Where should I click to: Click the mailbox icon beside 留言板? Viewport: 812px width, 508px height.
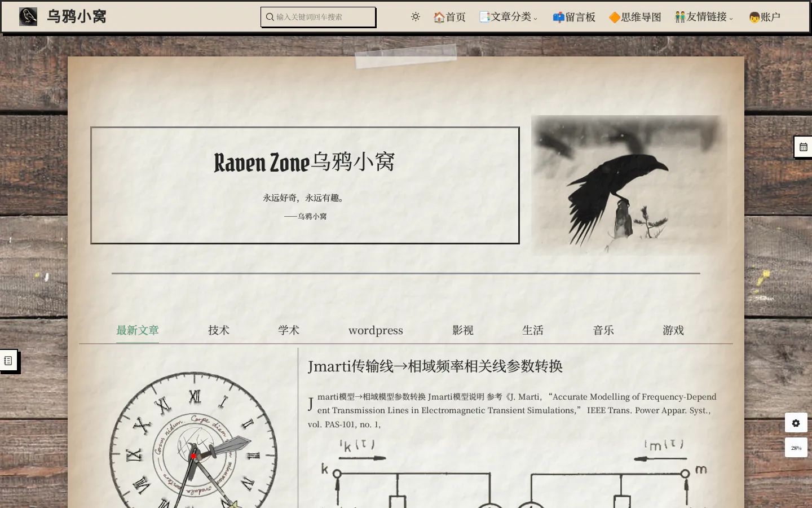(558, 17)
